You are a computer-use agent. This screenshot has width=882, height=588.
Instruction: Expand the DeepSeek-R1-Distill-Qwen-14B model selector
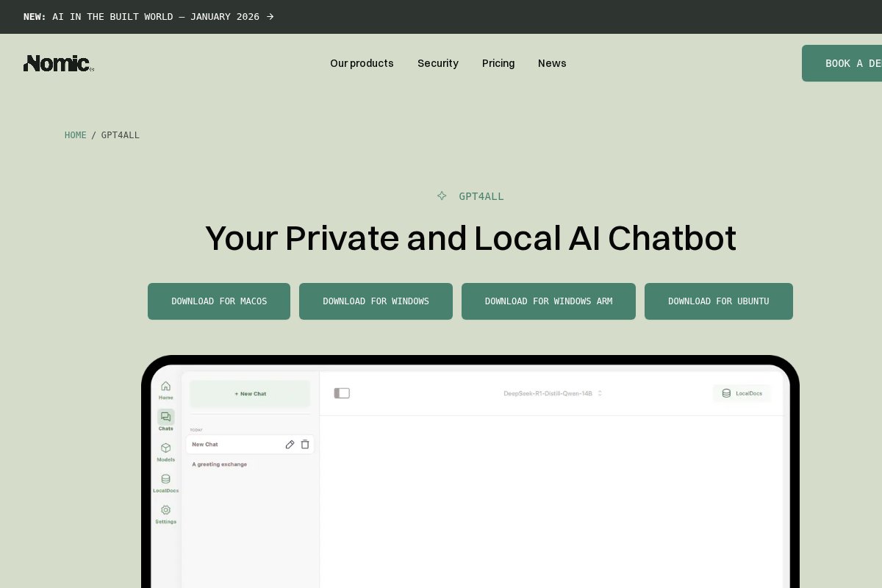coord(552,393)
